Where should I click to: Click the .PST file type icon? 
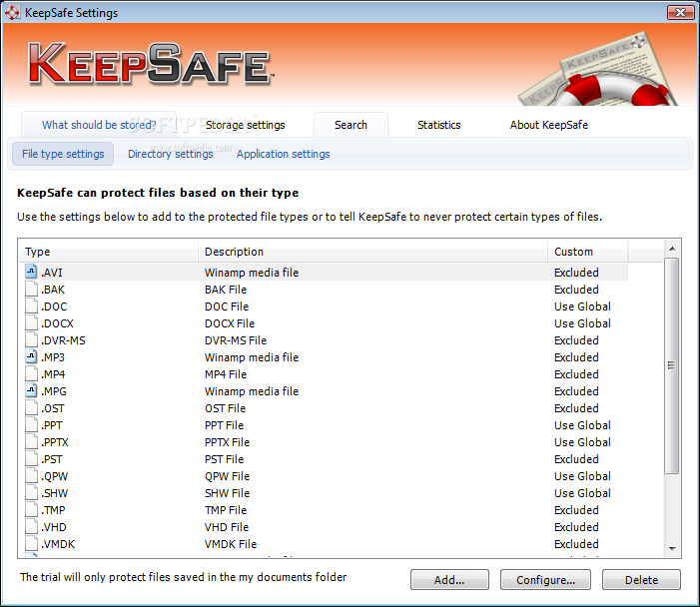(x=31, y=458)
